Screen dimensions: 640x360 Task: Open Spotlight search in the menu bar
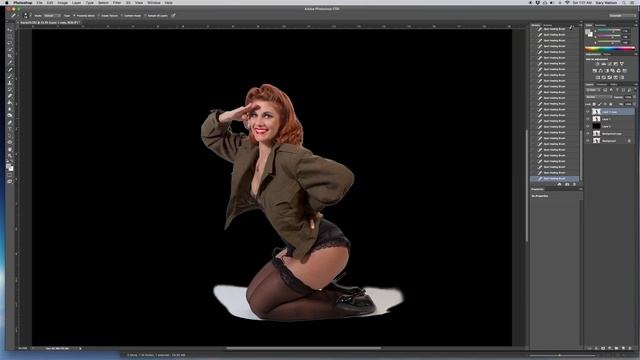(624, 2)
